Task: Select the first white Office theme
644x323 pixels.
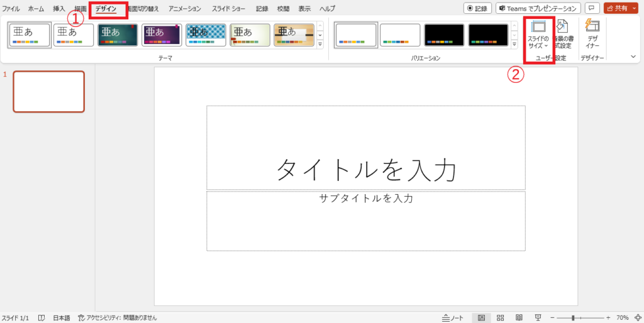Action: coord(30,35)
